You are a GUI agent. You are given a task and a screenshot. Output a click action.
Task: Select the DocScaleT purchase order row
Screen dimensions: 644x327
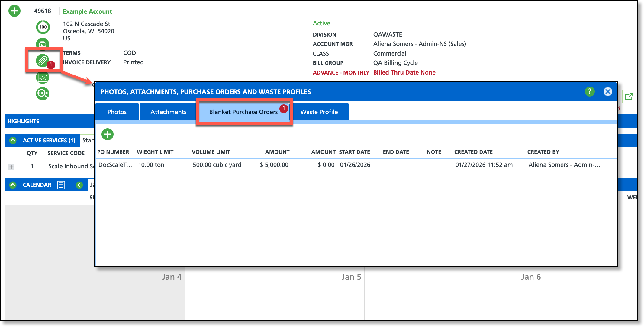point(115,165)
